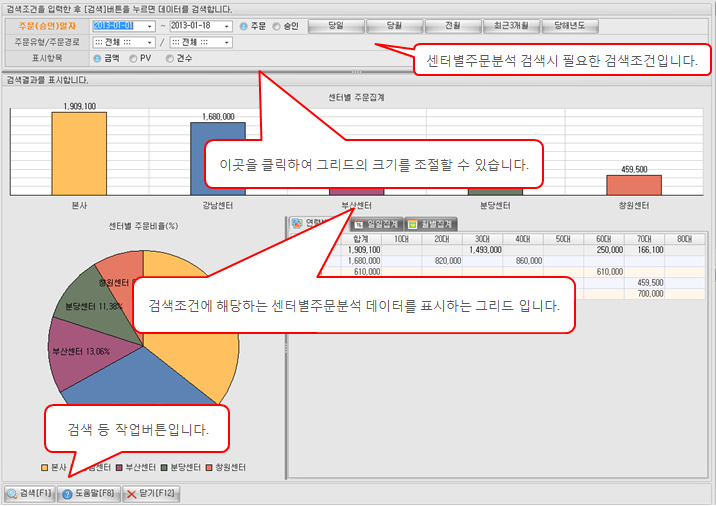Click the end date field 2013-01-18
Viewport: 716px width, 506px height.
pos(196,26)
